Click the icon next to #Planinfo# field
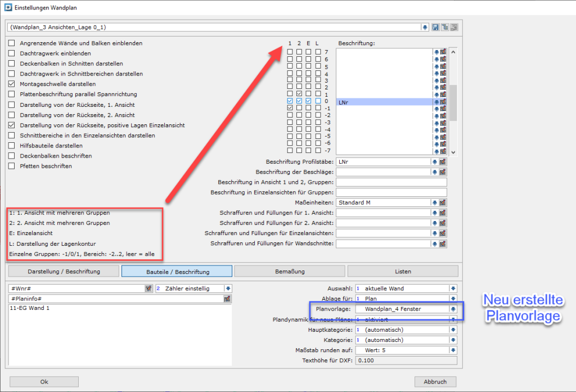Viewport: 576px width, 392px height. [x=227, y=299]
